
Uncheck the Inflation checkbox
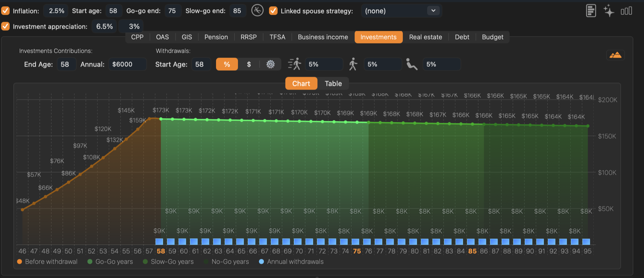pyautogui.click(x=5, y=11)
